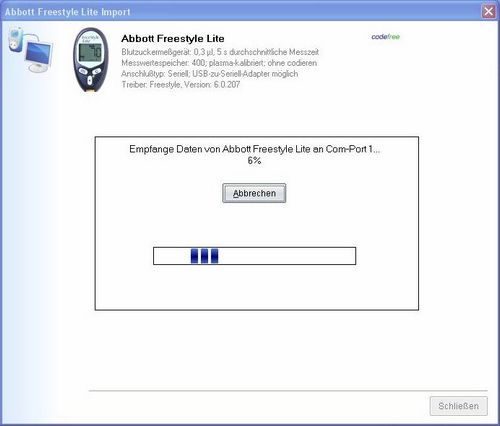
Task: Click the 6% progress percentage label
Action: pos(254,161)
